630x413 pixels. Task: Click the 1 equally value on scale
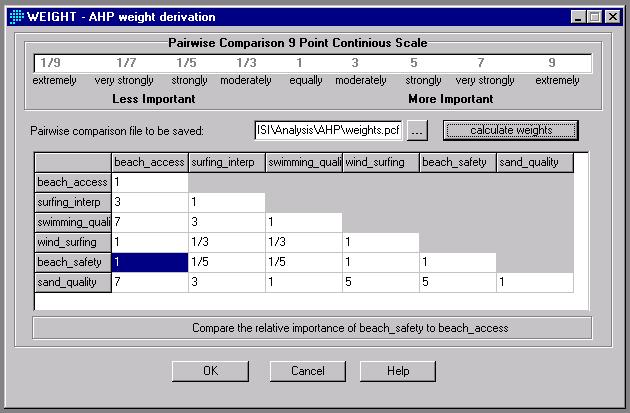(x=299, y=63)
